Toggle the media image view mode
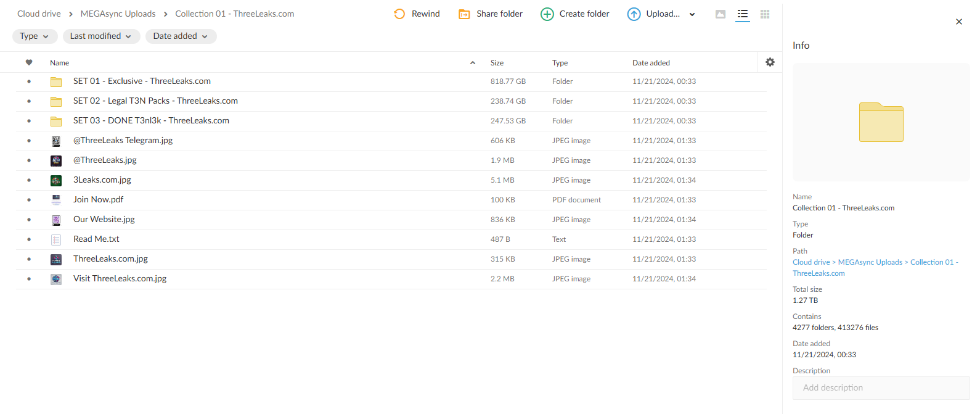The image size is (980, 414). click(x=720, y=14)
